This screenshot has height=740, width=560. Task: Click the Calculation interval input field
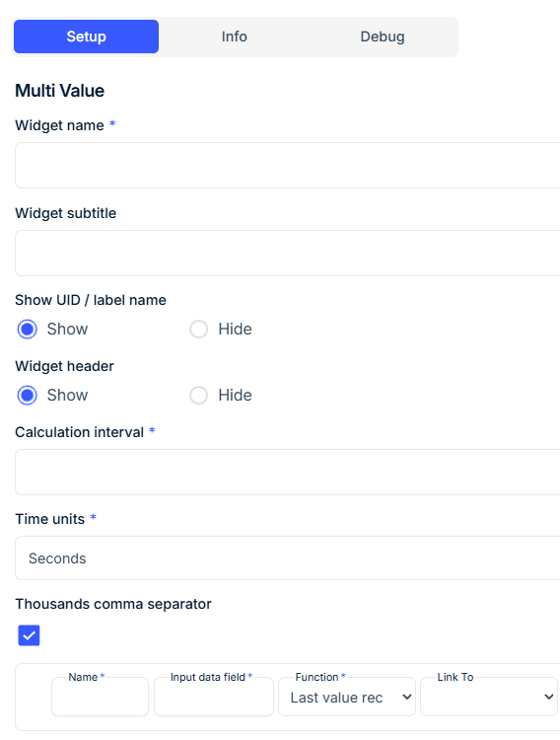point(287,472)
